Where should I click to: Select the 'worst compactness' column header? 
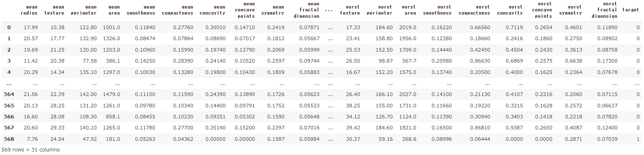pyautogui.click(x=474, y=10)
